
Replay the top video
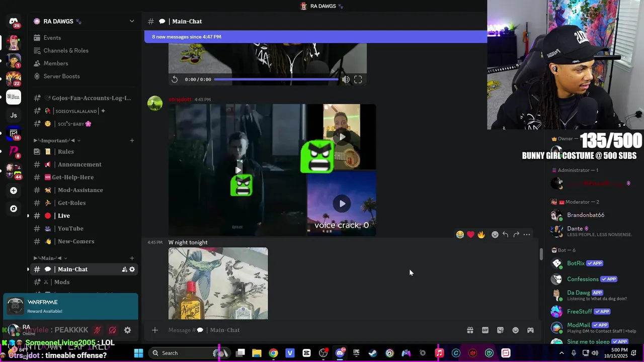pos(175,79)
